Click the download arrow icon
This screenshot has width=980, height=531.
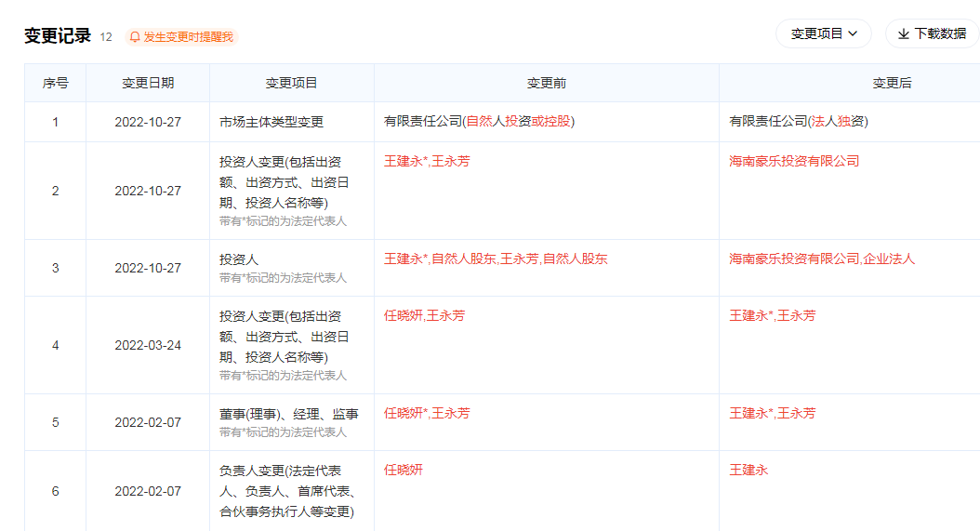(903, 33)
